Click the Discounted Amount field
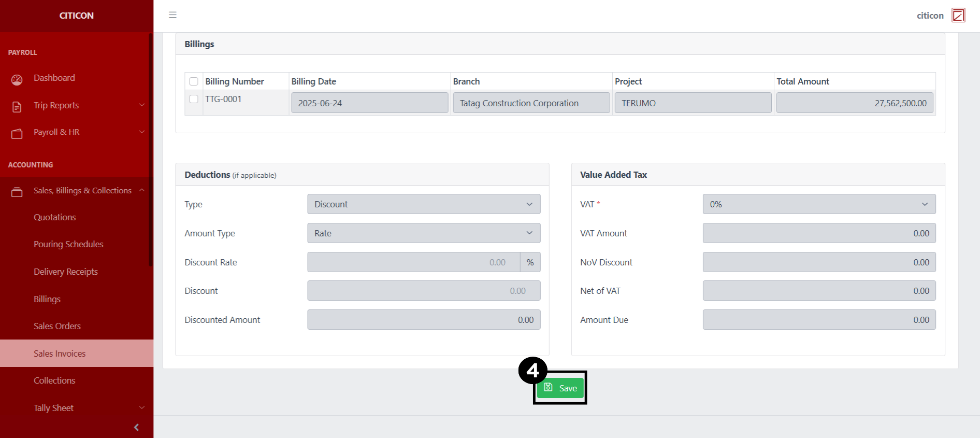The image size is (980, 438). 424,320
